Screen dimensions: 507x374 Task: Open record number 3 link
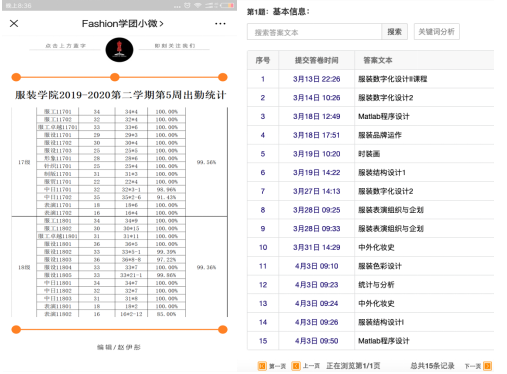click(263, 116)
